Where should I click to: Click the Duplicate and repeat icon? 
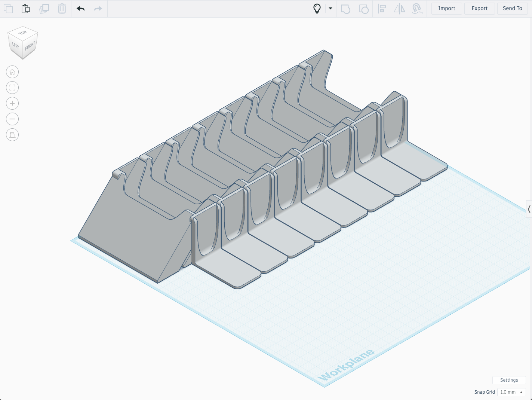pos(44,8)
